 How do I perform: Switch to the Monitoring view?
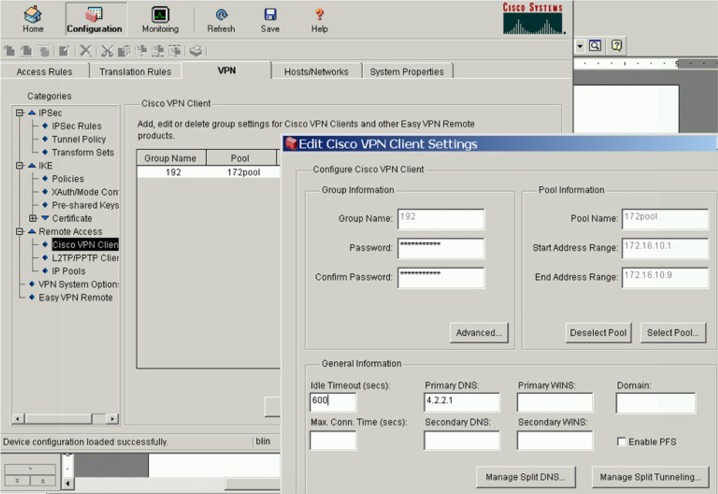point(160,20)
